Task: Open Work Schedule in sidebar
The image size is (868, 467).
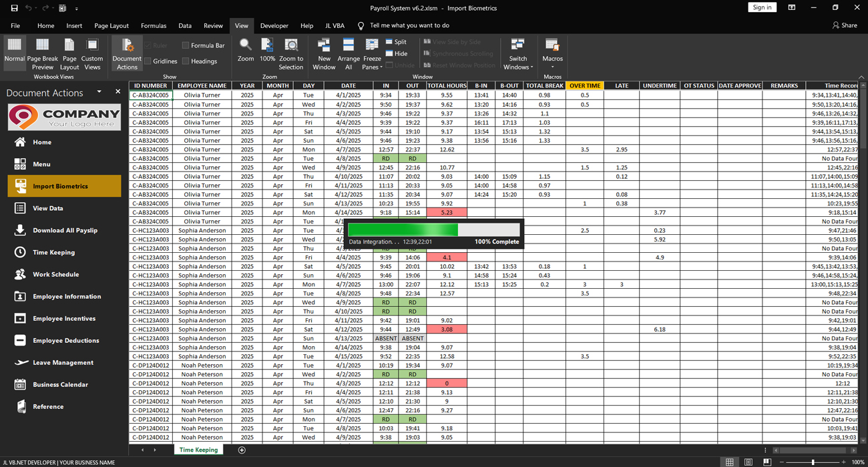Action: (64, 274)
